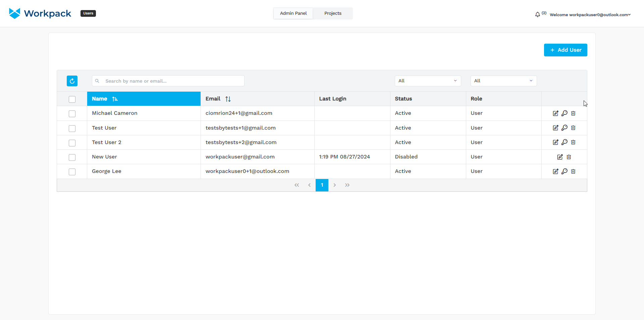The width and height of the screenshot is (644, 320).
Task: Check the box for Michael Cameron
Action: [72, 114]
